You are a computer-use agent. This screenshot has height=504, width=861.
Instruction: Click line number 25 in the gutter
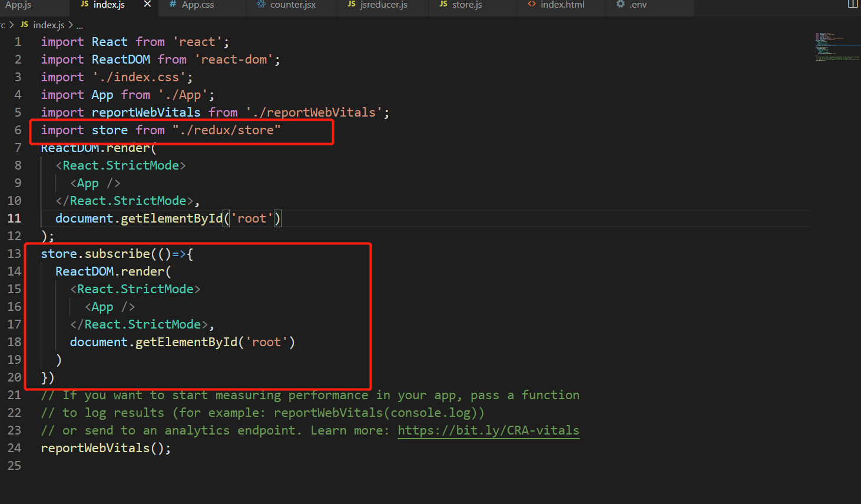click(x=14, y=466)
